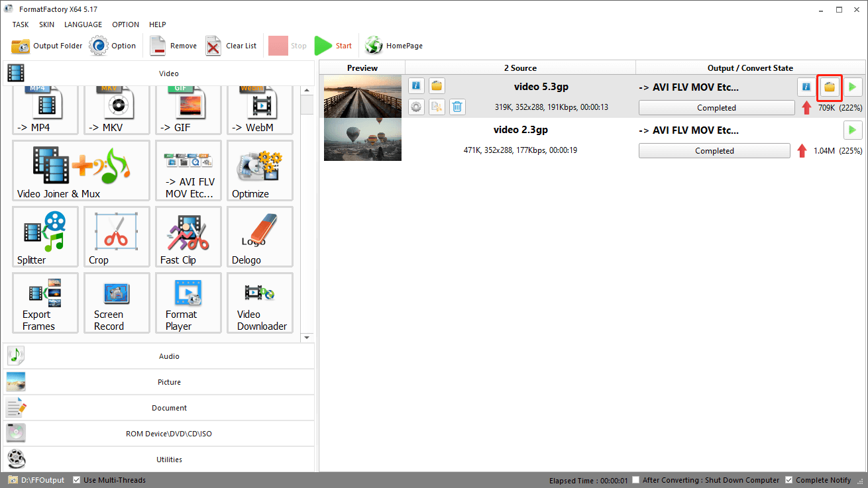Viewport: 868px width, 488px height.
Task: Open the LANGUAGE menu
Action: point(83,24)
